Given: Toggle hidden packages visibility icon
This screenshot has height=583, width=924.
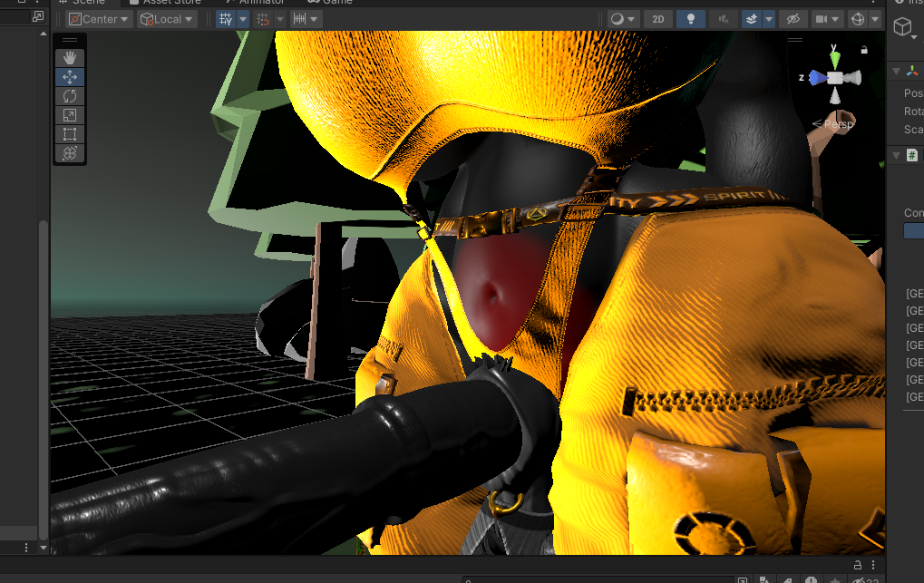Looking at the screenshot, I should click(x=865, y=580).
